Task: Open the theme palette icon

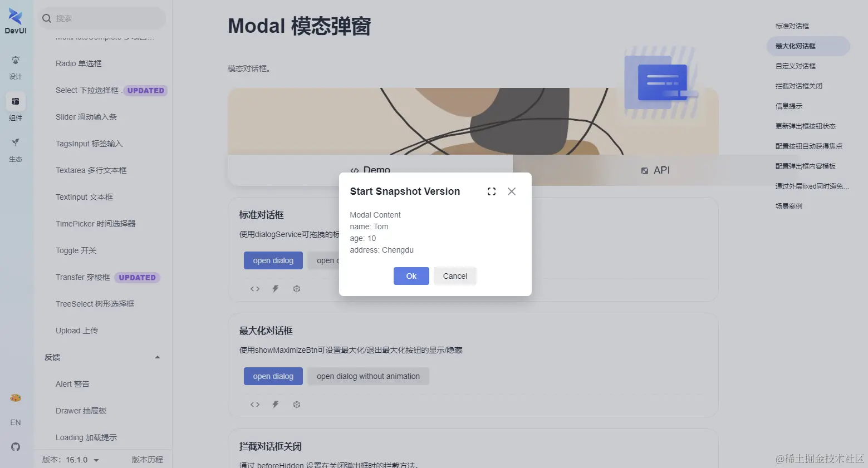Action: tap(16, 398)
